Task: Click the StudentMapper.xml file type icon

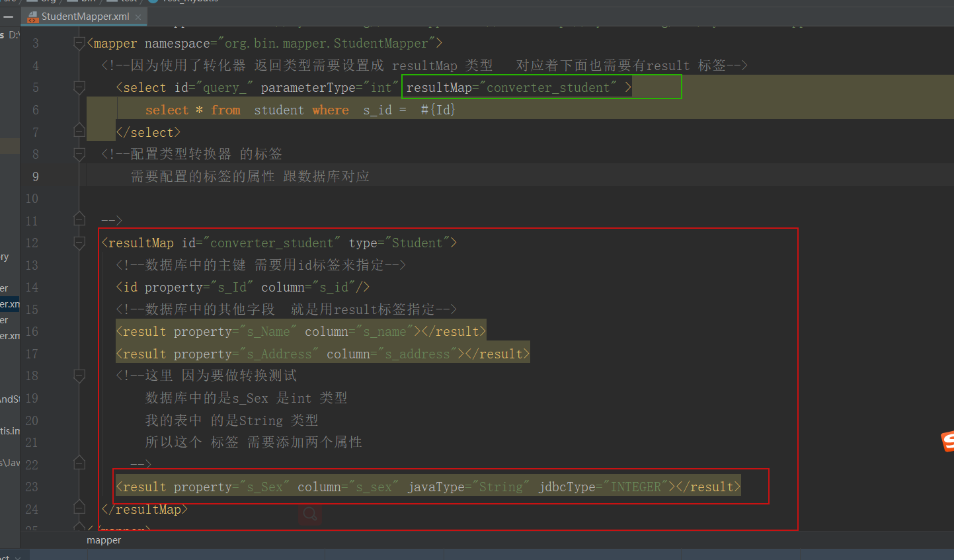Action: 33,17
